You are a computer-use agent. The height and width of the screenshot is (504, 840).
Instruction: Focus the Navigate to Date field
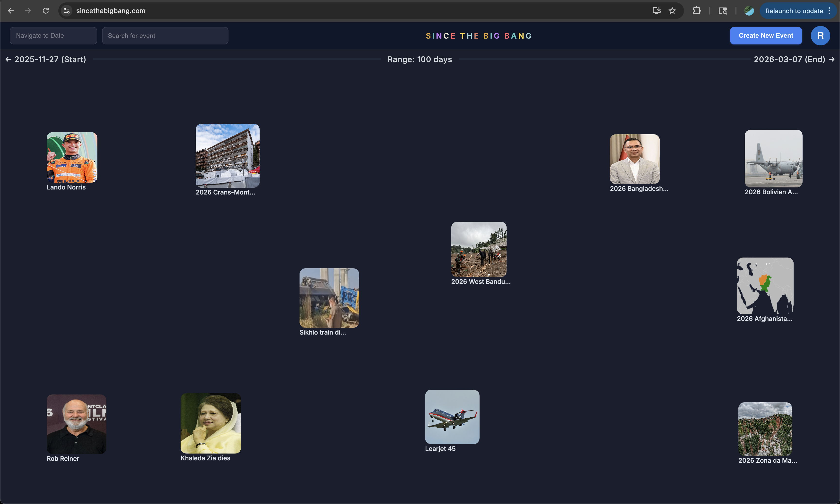[53, 36]
